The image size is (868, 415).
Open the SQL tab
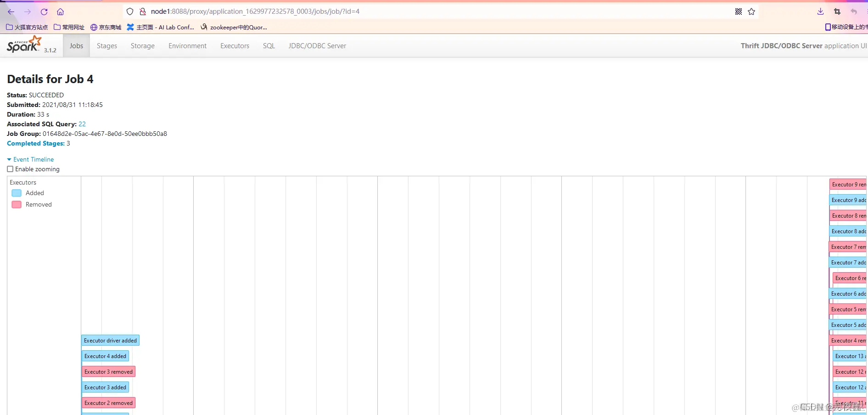(x=269, y=46)
